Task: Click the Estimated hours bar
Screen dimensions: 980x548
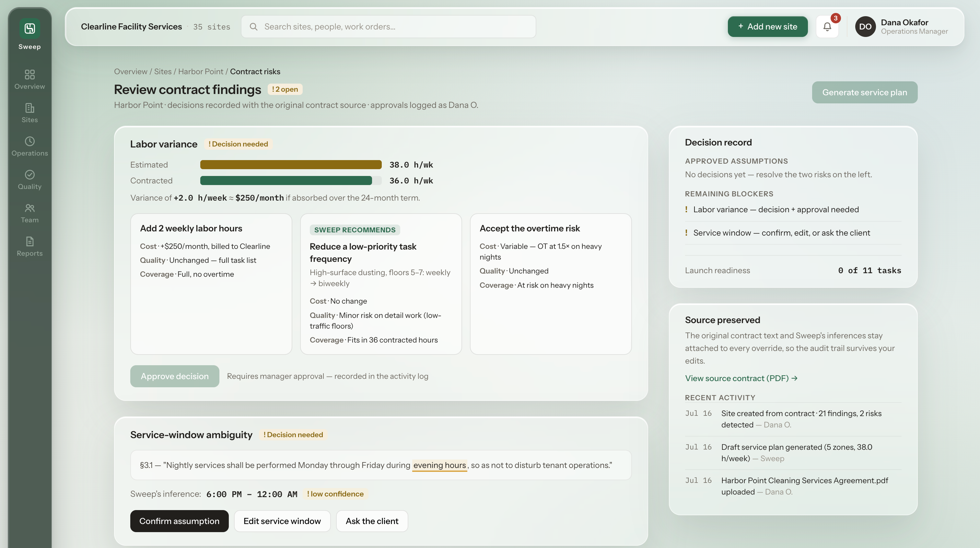Action: pyautogui.click(x=291, y=164)
